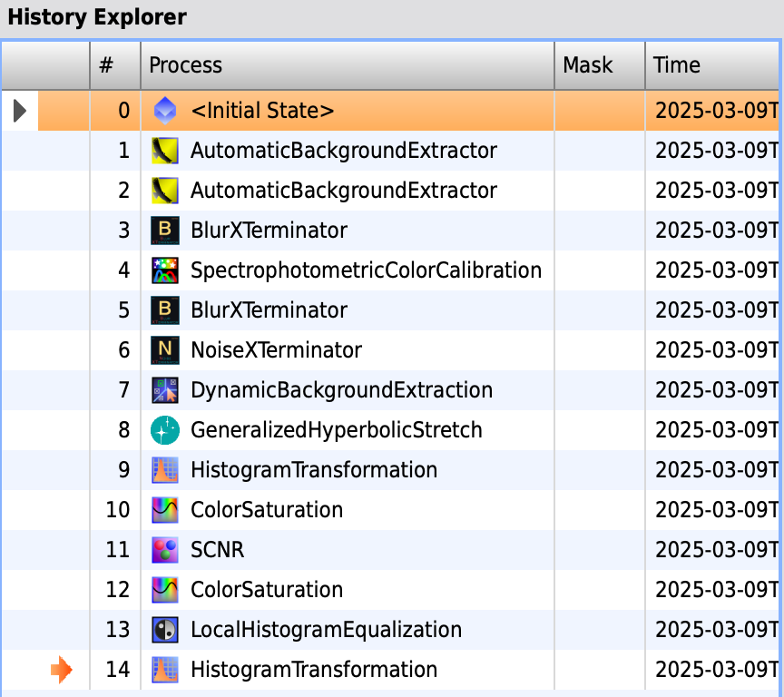Viewport: 784px width, 697px height.
Task: Select the SCNR entry
Action: click(x=218, y=550)
